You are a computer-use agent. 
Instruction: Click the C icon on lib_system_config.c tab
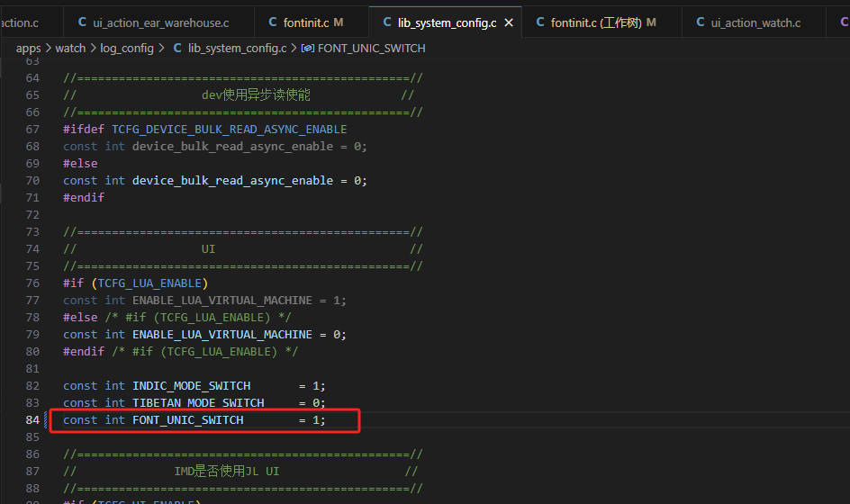click(x=387, y=22)
